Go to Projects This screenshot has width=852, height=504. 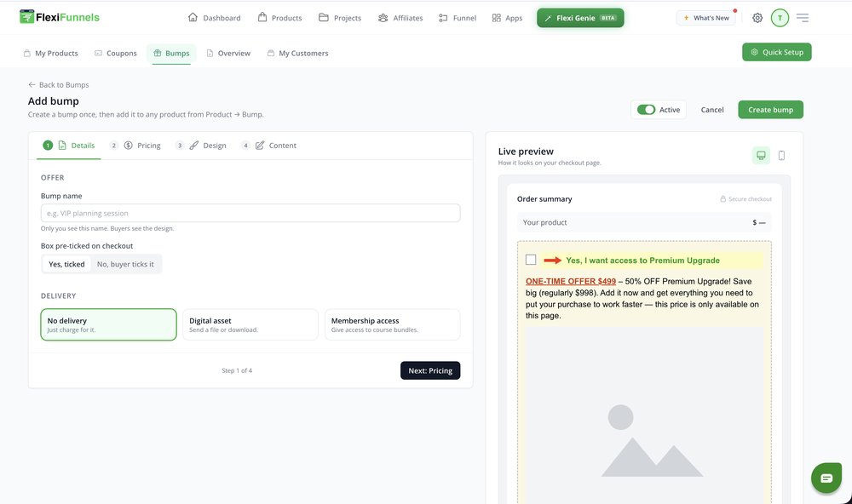(x=340, y=18)
